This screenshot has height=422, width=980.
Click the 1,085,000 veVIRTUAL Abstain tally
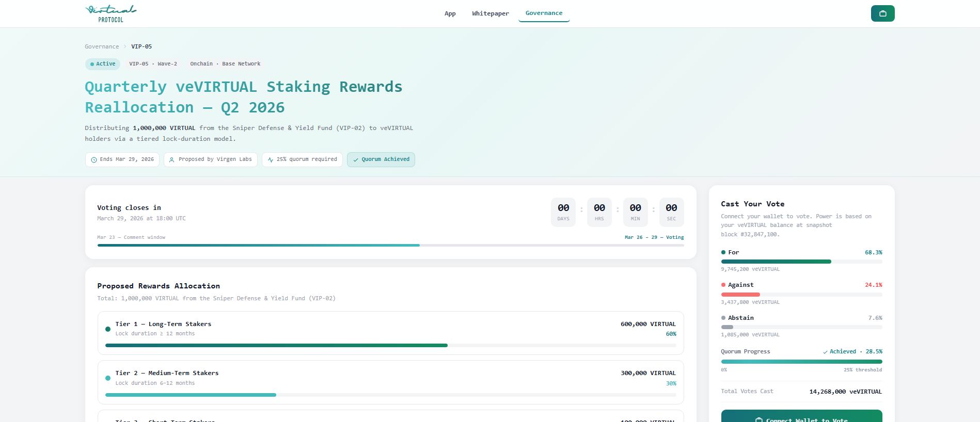click(750, 335)
